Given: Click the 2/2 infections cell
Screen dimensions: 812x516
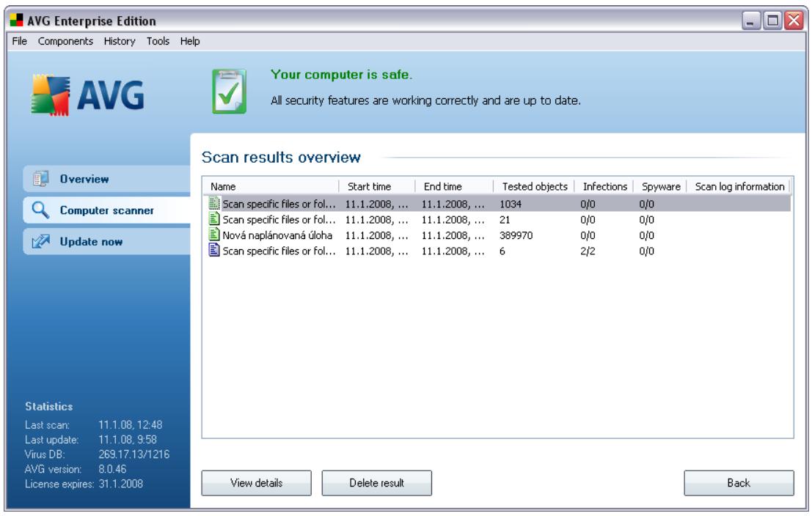Looking at the screenshot, I should 588,251.
